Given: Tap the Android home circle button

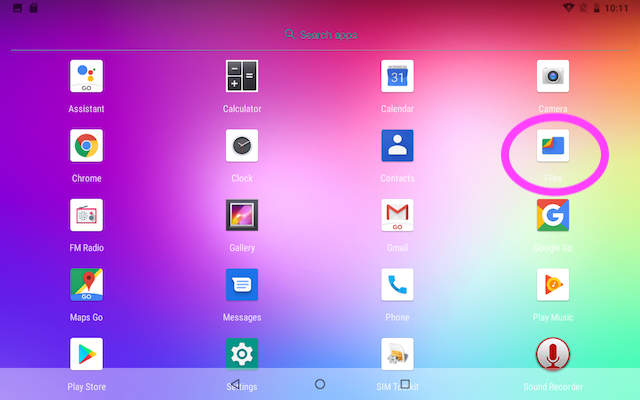Looking at the screenshot, I should click(x=320, y=384).
